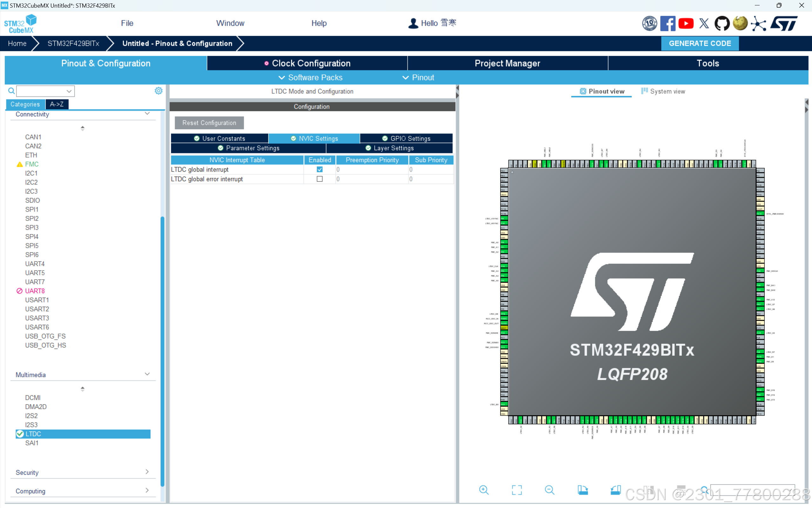The image size is (812, 508).
Task: Switch to the A->Z listing toggle
Action: 57,104
